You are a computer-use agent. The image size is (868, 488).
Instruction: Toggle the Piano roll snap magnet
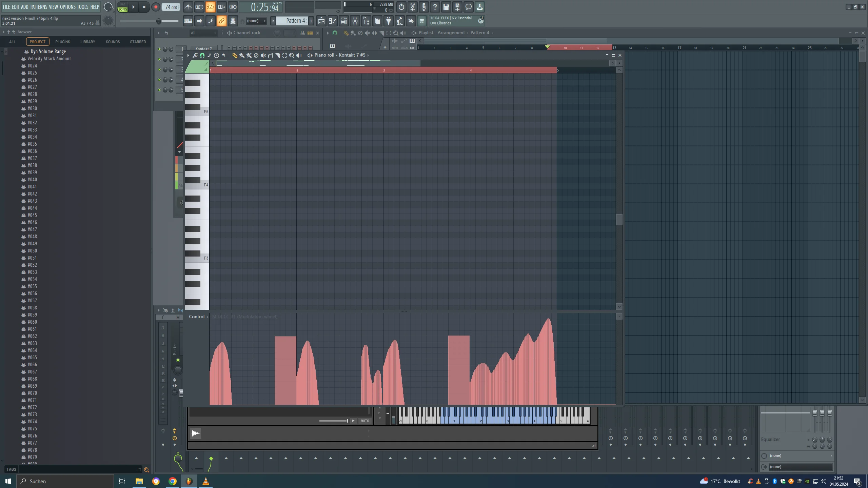[202, 55]
